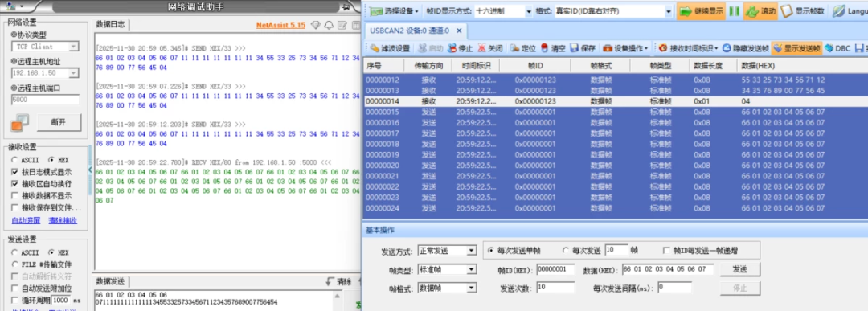868x311 pixels.
Task: Open the 选择设备 dropdown
Action: click(x=394, y=11)
